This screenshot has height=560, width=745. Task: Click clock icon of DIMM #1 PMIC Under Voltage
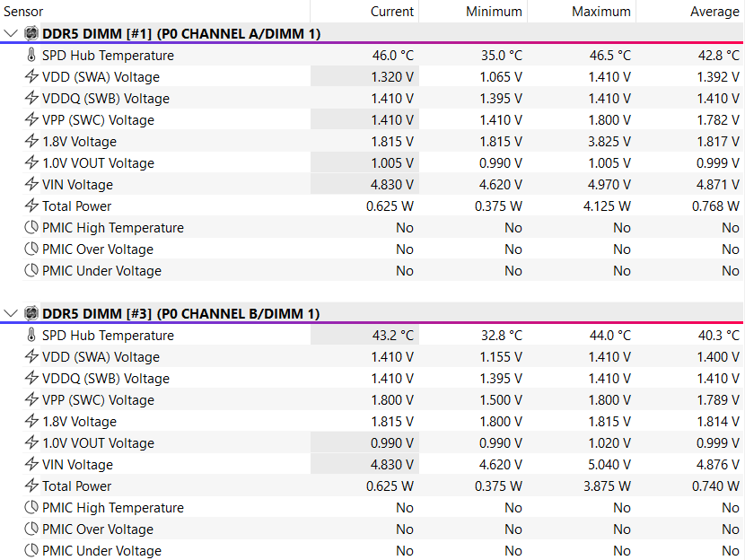pos(31,270)
